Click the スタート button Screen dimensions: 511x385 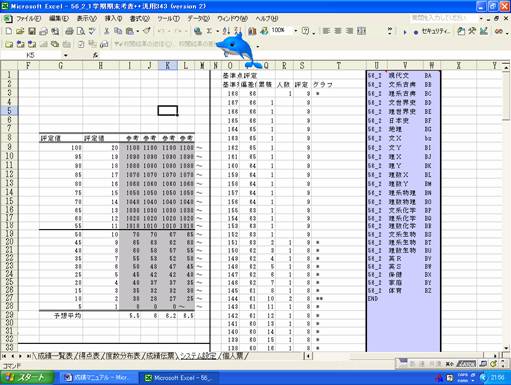[27, 378]
